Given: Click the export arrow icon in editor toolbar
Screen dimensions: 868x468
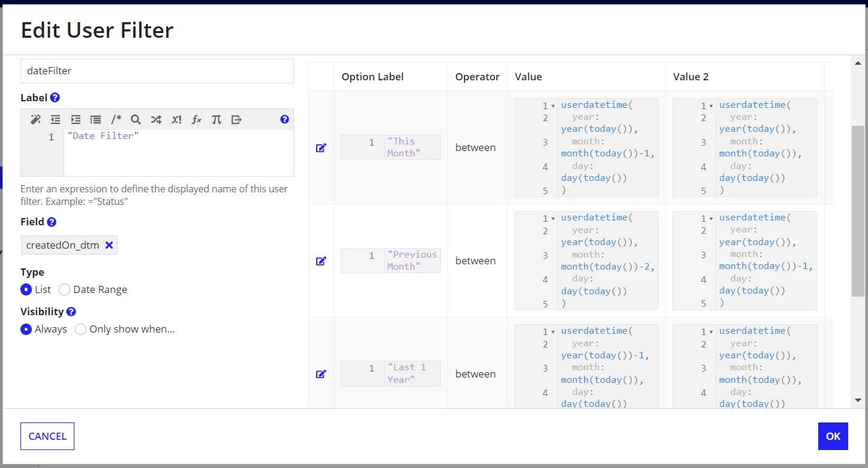Looking at the screenshot, I should [x=236, y=119].
